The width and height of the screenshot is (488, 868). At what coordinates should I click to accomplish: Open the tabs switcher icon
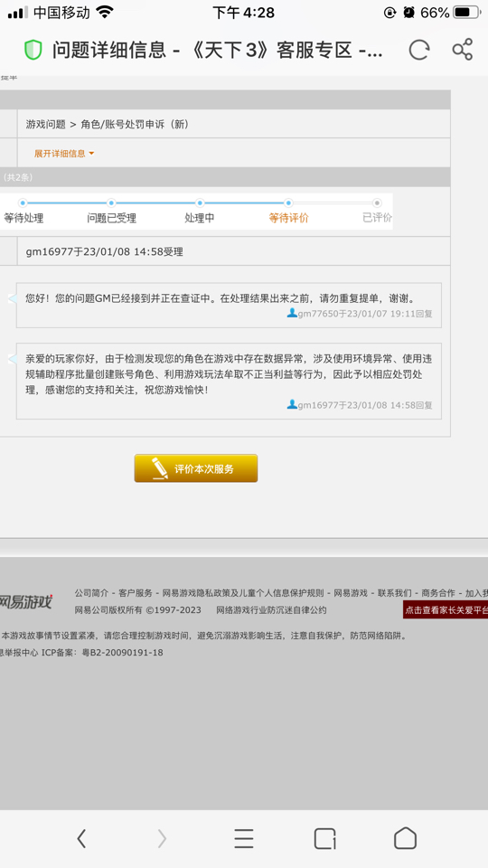324,839
